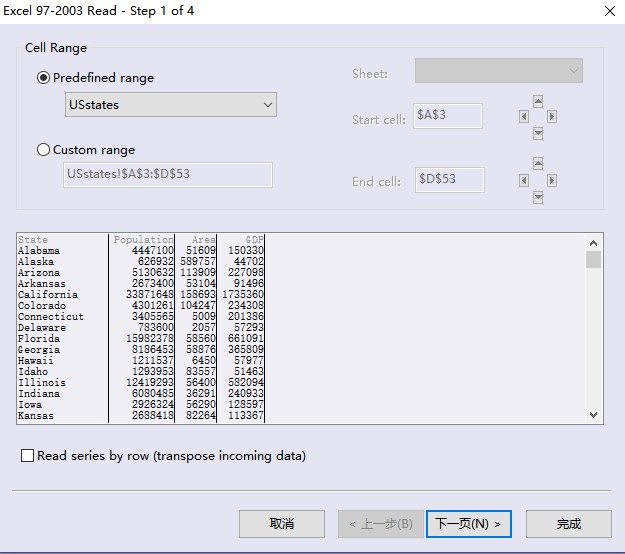Click the Kansas row name

click(36, 416)
